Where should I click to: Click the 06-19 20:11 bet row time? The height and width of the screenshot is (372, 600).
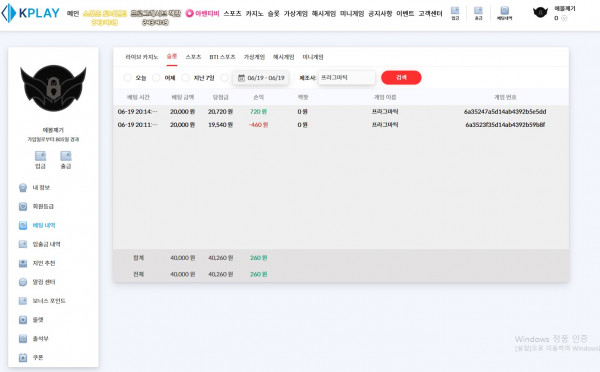(x=137, y=125)
